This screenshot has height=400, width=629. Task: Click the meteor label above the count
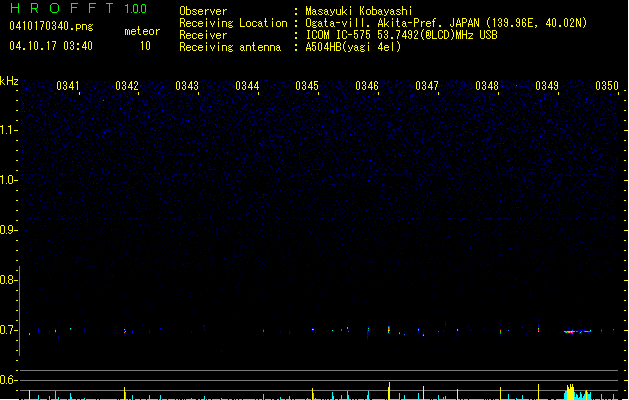(142, 31)
